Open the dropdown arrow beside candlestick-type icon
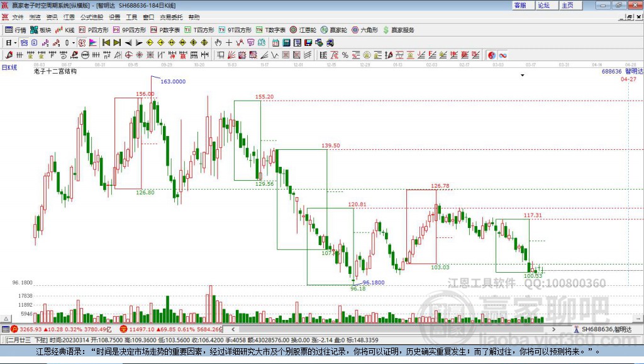 coord(74,43)
